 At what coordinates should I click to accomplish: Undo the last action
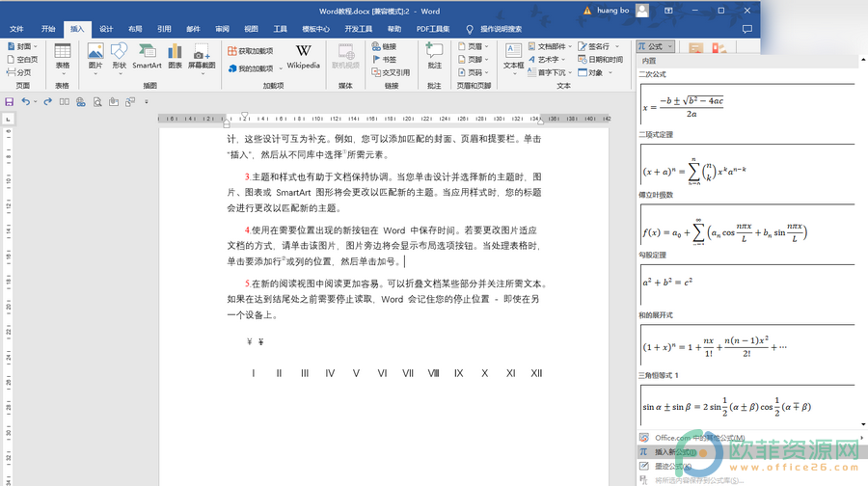pyautogui.click(x=25, y=102)
